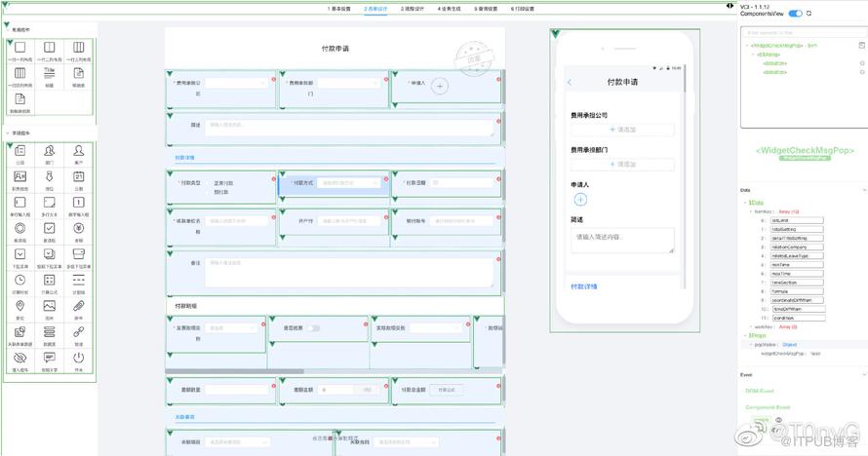Select the single-column layout widget icon
The height and width of the screenshot is (456, 868).
20,47
